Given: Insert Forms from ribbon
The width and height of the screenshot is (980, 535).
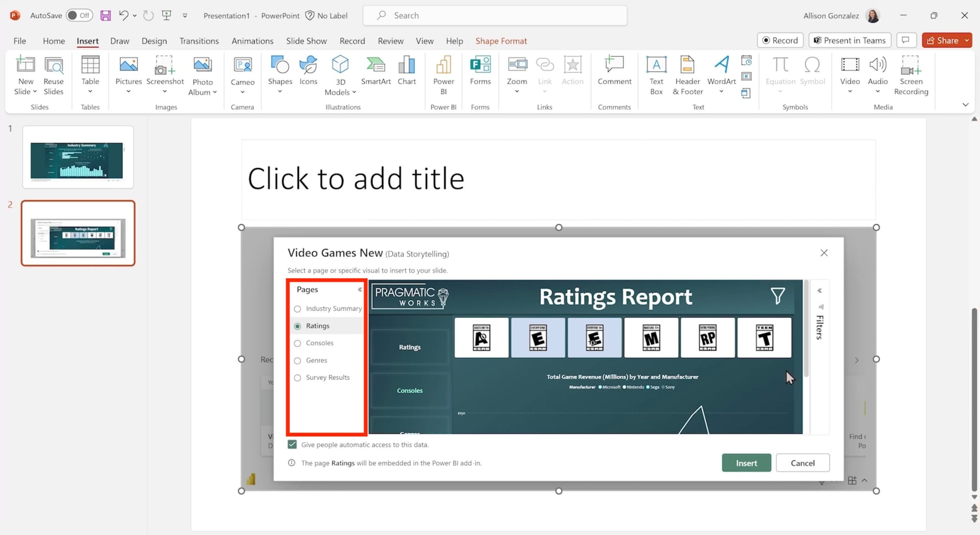Looking at the screenshot, I should [480, 71].
